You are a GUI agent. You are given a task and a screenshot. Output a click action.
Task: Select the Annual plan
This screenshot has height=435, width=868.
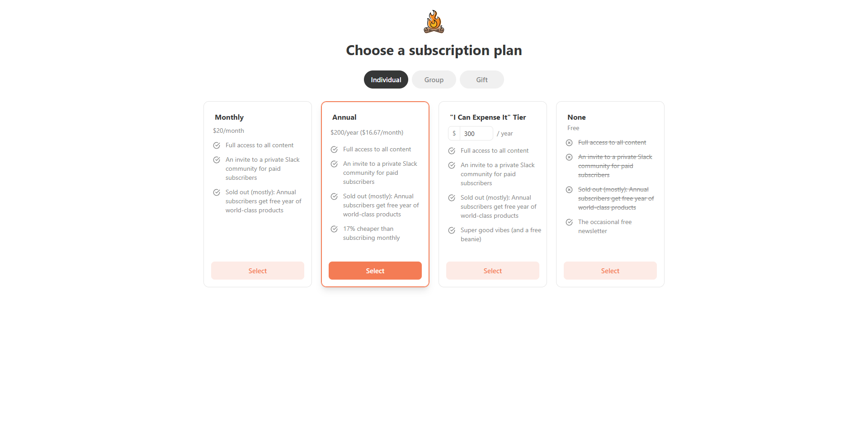click(x=375, y=271)
